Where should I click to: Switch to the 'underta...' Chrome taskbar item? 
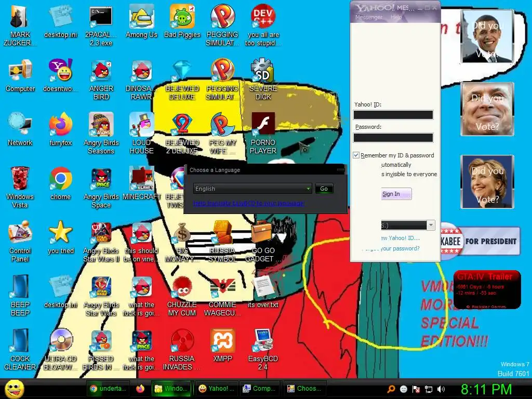point(109,389)
